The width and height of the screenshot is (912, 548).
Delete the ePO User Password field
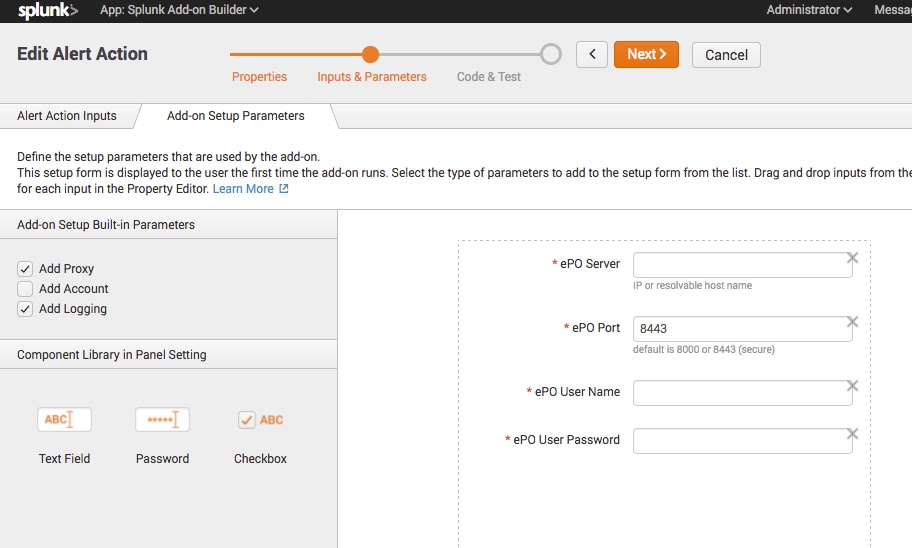click(852, 434)
